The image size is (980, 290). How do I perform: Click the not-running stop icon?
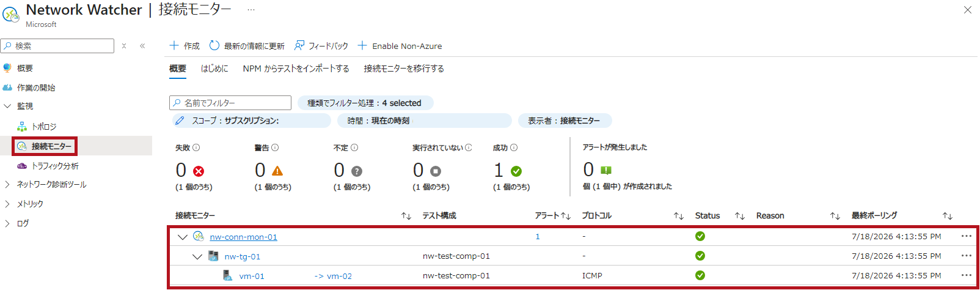pos(436,171)
